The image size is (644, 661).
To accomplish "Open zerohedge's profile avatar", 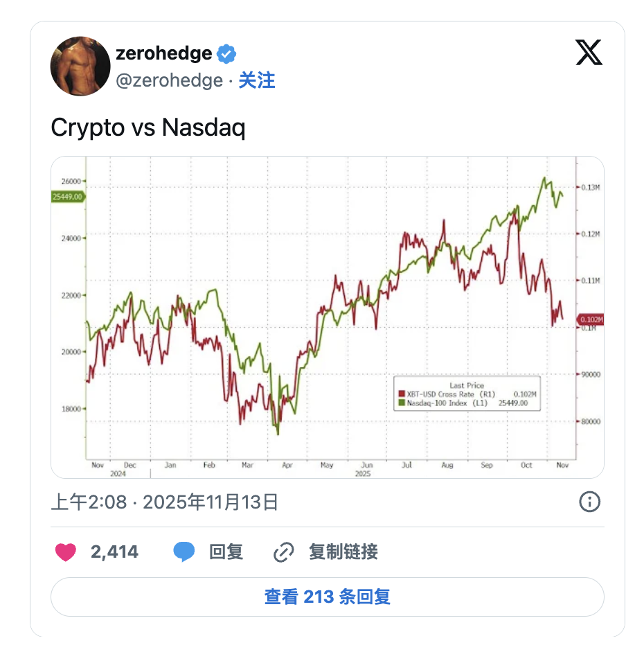I will coord(80,67).
